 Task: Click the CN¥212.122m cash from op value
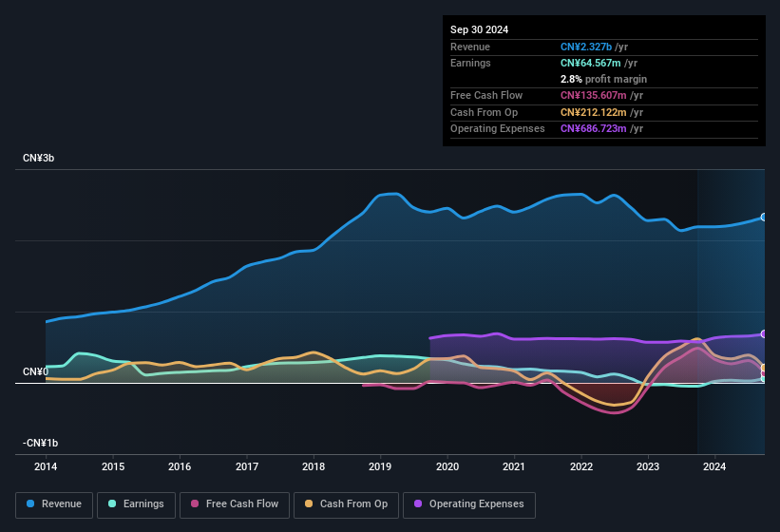click(x=594, y=112)
